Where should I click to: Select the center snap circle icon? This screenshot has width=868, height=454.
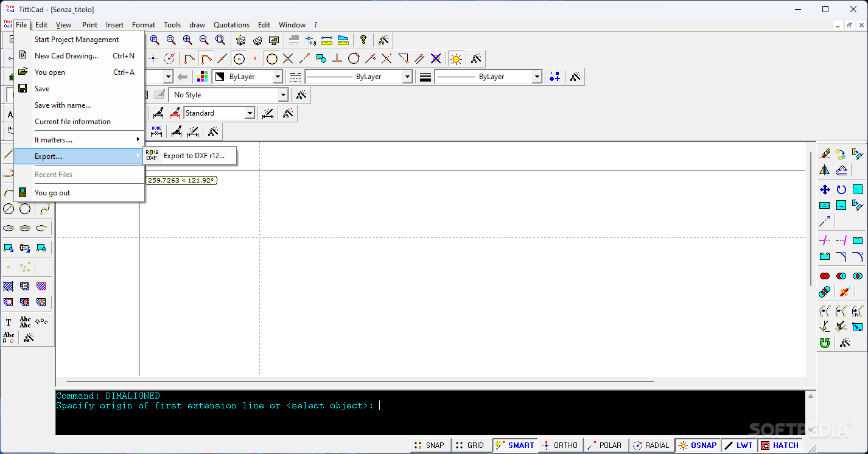(x=239, y=58)
